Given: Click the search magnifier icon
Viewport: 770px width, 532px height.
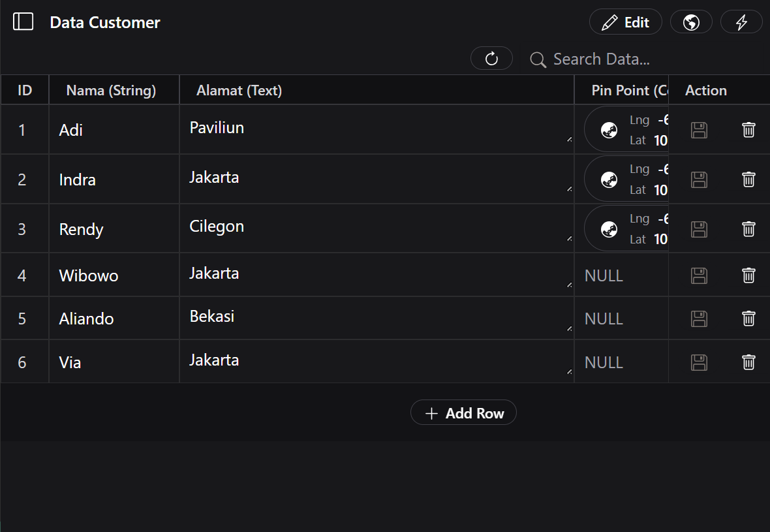Looking at the screenshot, I should pyautogui.click(x=538, y=59).
